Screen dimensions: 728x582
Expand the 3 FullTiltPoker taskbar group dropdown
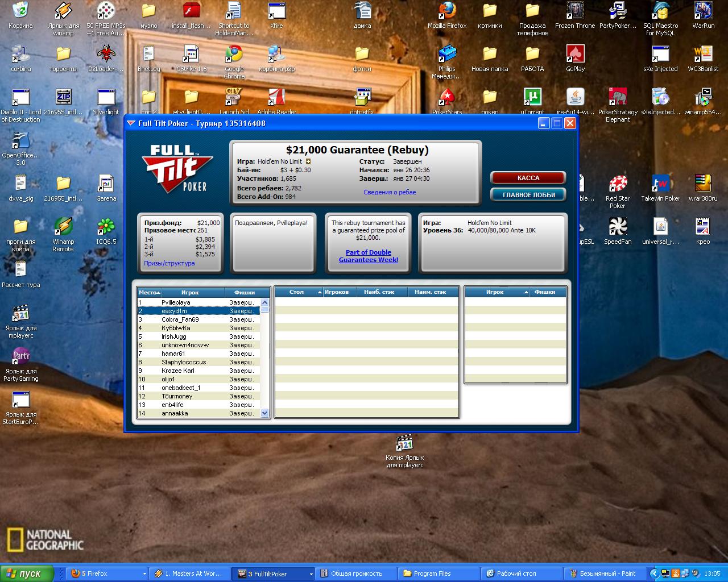coord(311,574)
